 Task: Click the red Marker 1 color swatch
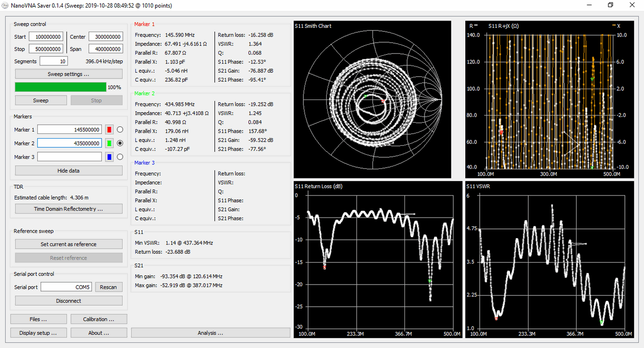tap(109, 130)
